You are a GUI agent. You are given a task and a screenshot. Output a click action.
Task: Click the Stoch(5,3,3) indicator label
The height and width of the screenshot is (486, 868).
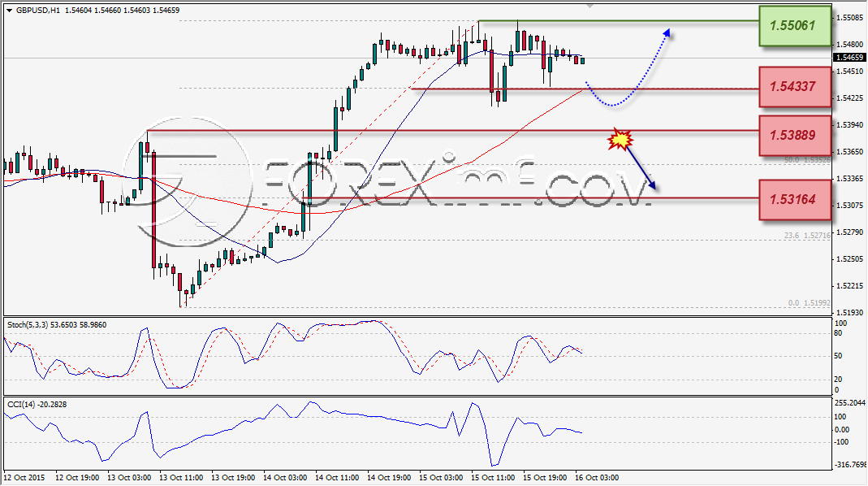coord(57,325)
